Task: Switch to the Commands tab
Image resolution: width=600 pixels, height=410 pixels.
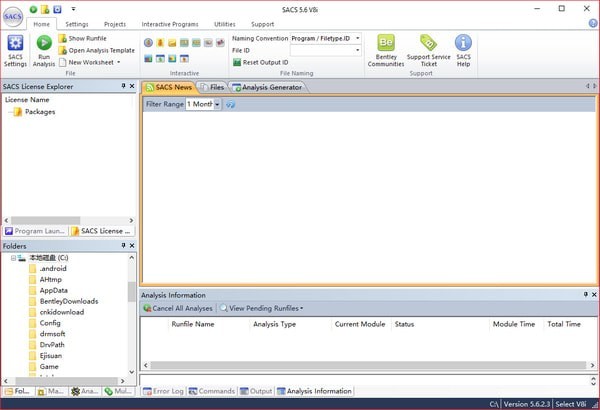Action: [x=212, y=391]
